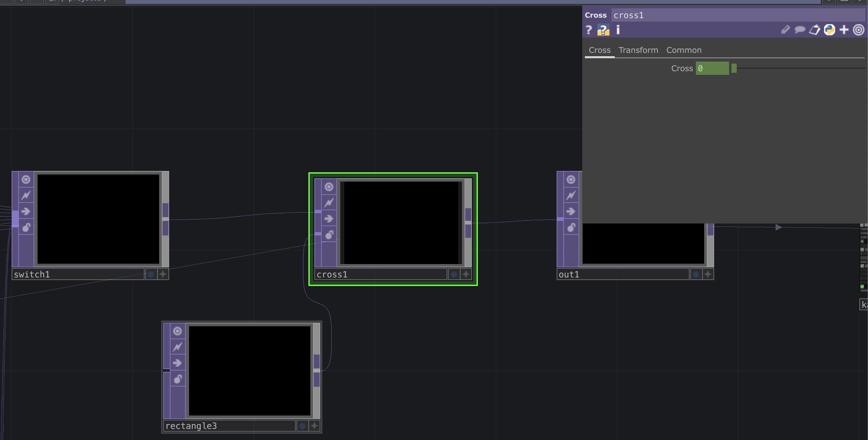
Task: Click the Cross parameter slider handle
Action: pos(734,69)
